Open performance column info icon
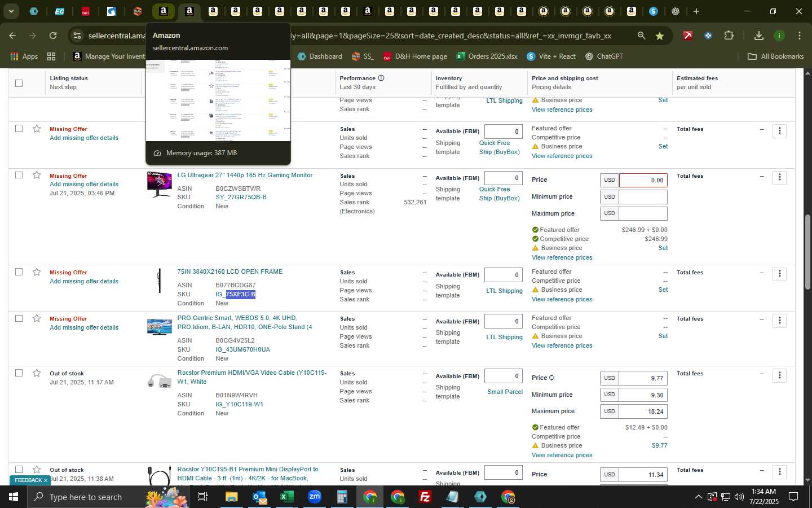Image resolution: width=812 pixels, height=508 pixels. 381,78
